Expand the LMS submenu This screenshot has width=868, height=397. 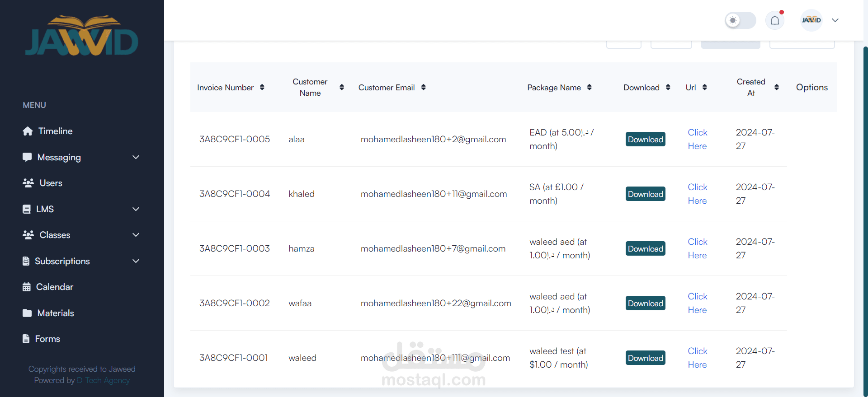(x=136, y=209)
